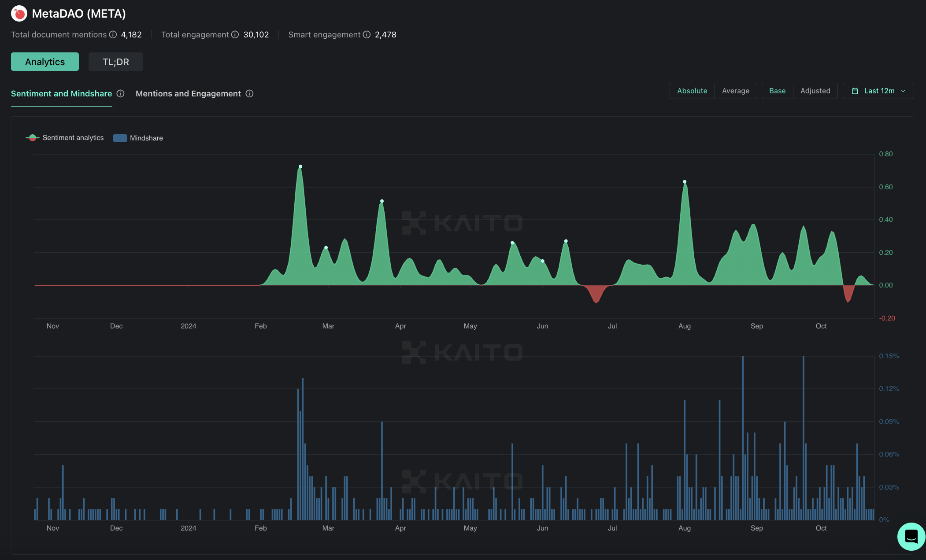Click the 0.15% mindshare axis label
Viewport: 926px width, 560px height.
[889, 356]
